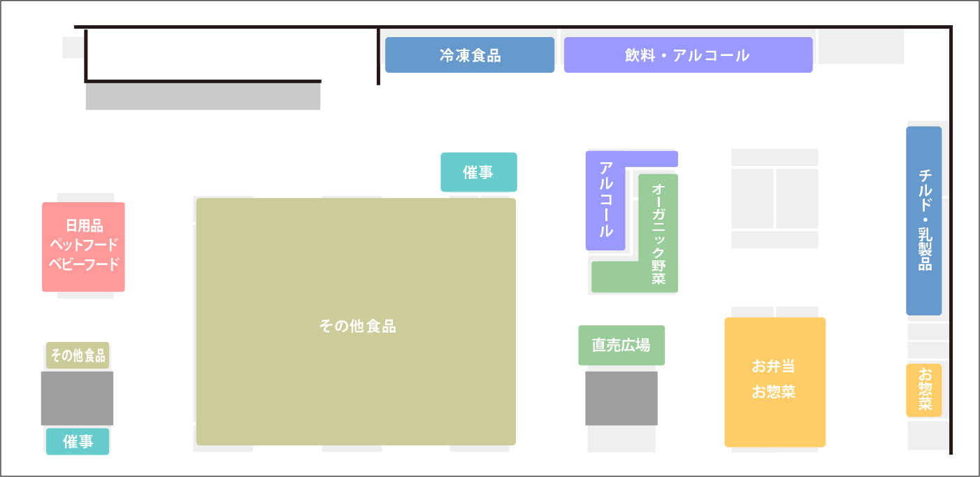The image size is (980, 477).
Task: Select the チルド・乳製品 vertical section
Action: click(x=923, y=221)
